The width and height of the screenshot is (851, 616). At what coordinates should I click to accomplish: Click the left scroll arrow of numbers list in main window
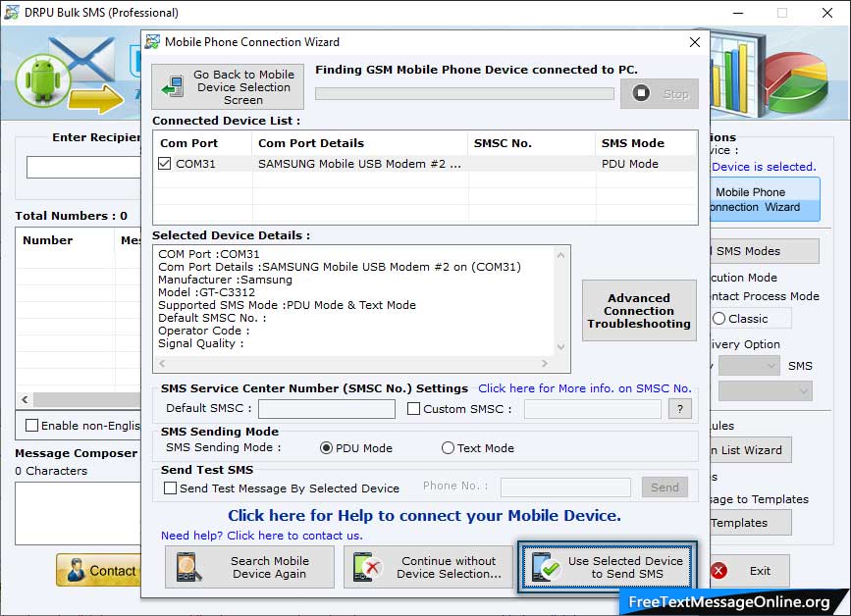click(25, 399)
